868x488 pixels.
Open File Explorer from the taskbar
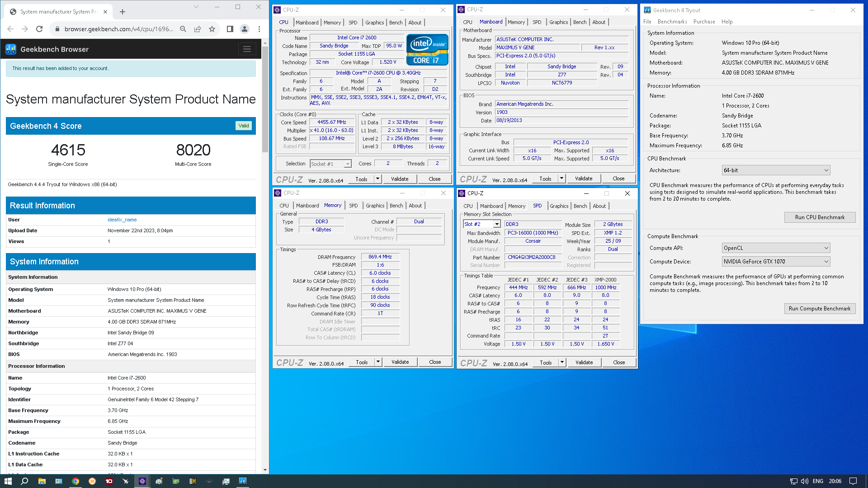coord(42,481)
